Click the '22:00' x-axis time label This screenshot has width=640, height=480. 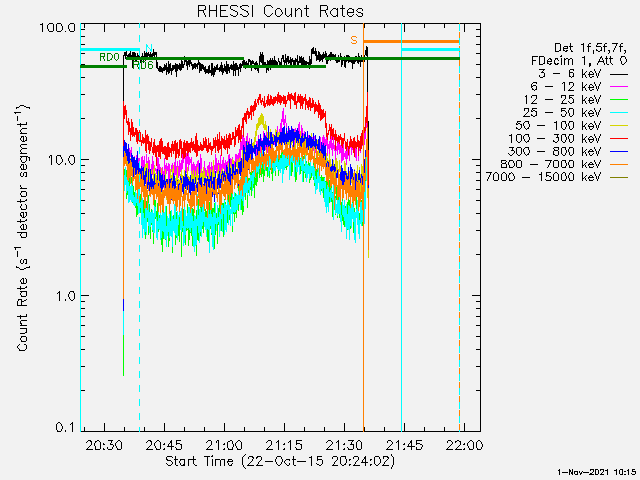(x=464, y=445)
